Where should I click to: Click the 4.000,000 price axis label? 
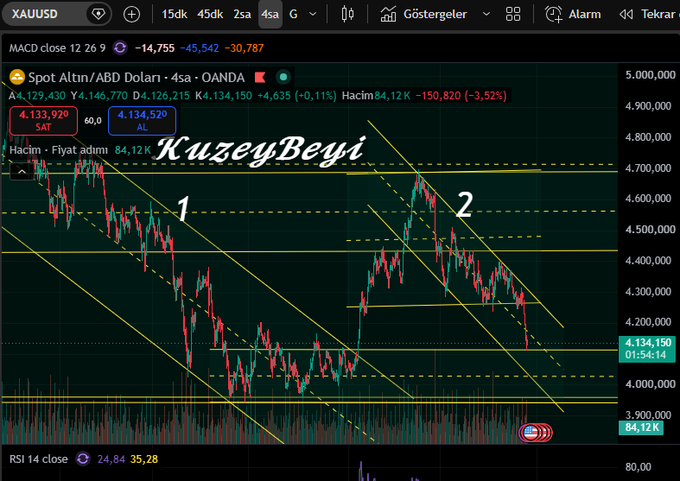pyautogui.click(x=650, y=384)
